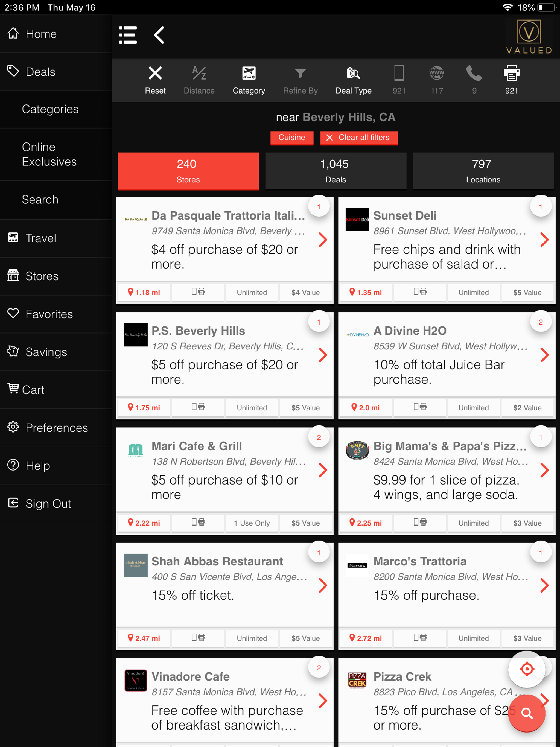Open the hamburger list menu icon
The height and width of the screenshot is (747, 560).
[x=128, y=35]
